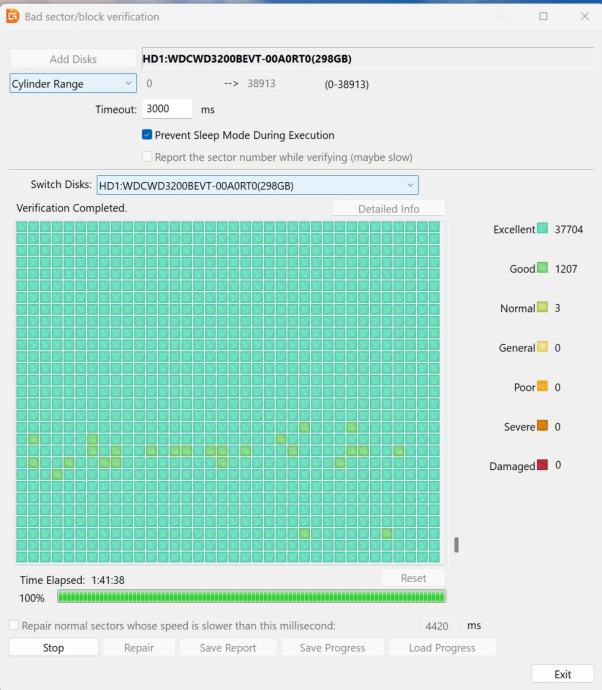Click the Normal yellow-green legend swatch
The image size is (602, 690).
542,308
